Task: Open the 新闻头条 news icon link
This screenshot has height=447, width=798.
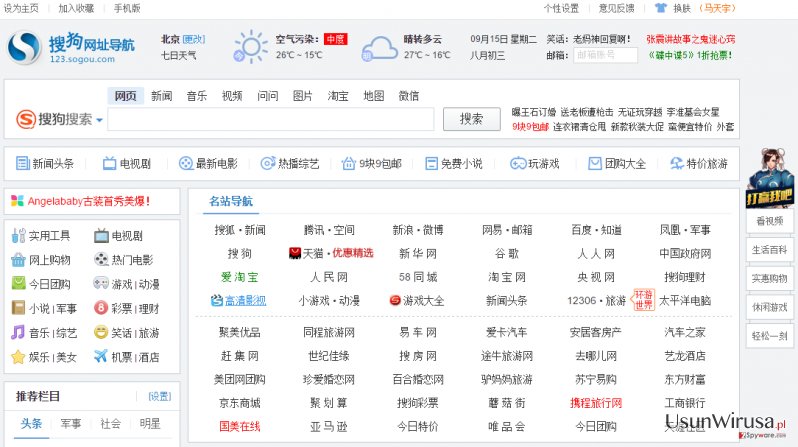Action: [22, 163]
